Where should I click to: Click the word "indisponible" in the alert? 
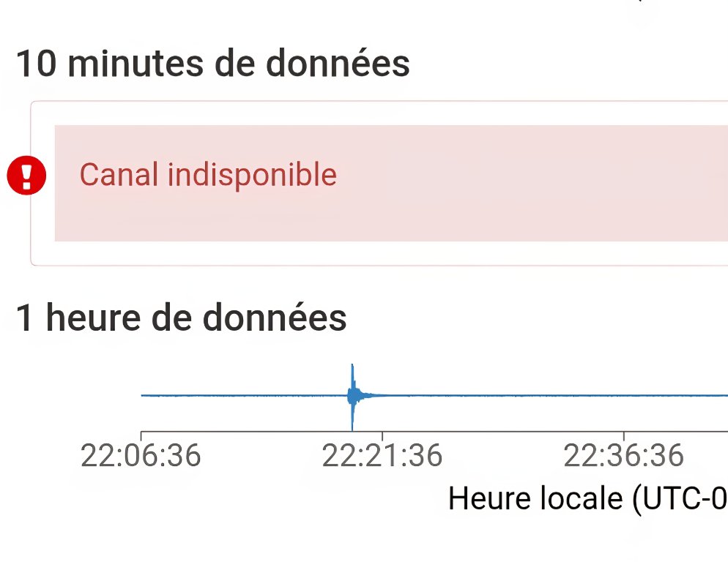pos(252,176)
